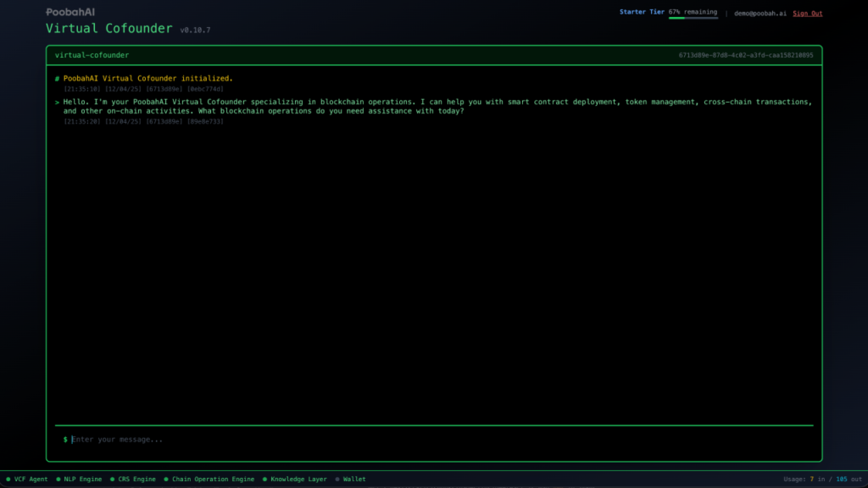Screen dimensions: 868x488
Task: Click the dollar sign prompt symbol
Action: click(x=65, y=440)
